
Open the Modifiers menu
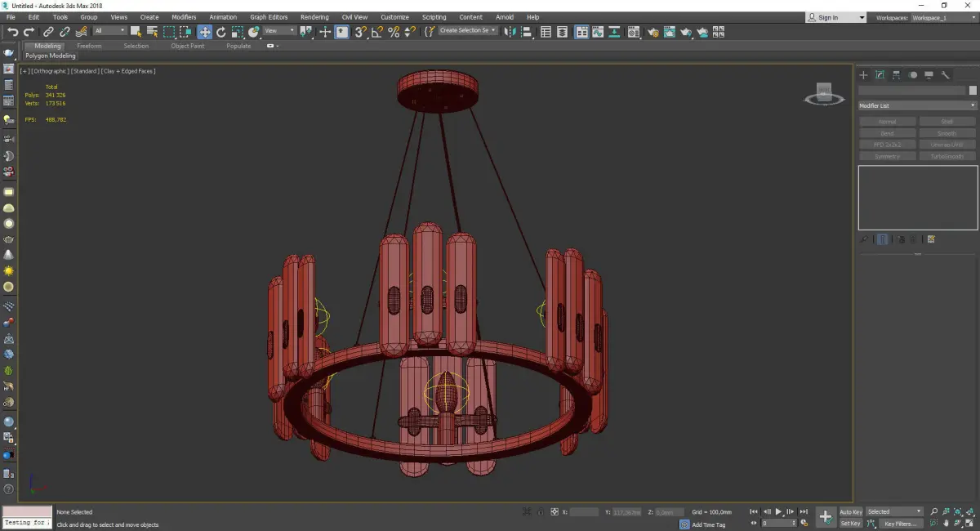tap(184, 17)
